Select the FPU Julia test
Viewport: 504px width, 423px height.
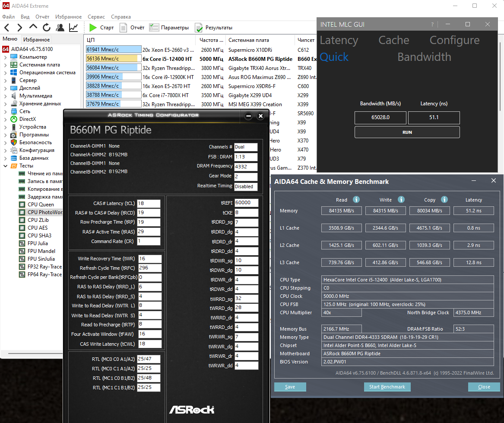click(38, 243)
